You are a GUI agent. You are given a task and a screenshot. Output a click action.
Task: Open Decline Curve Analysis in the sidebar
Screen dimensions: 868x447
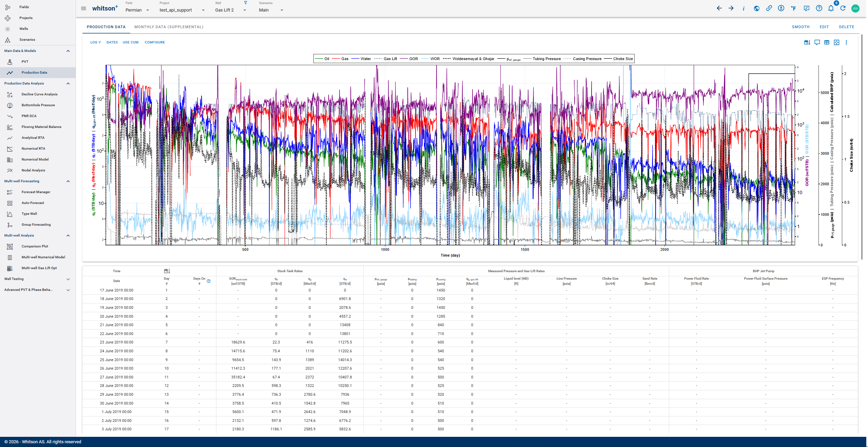coord(40,94)
